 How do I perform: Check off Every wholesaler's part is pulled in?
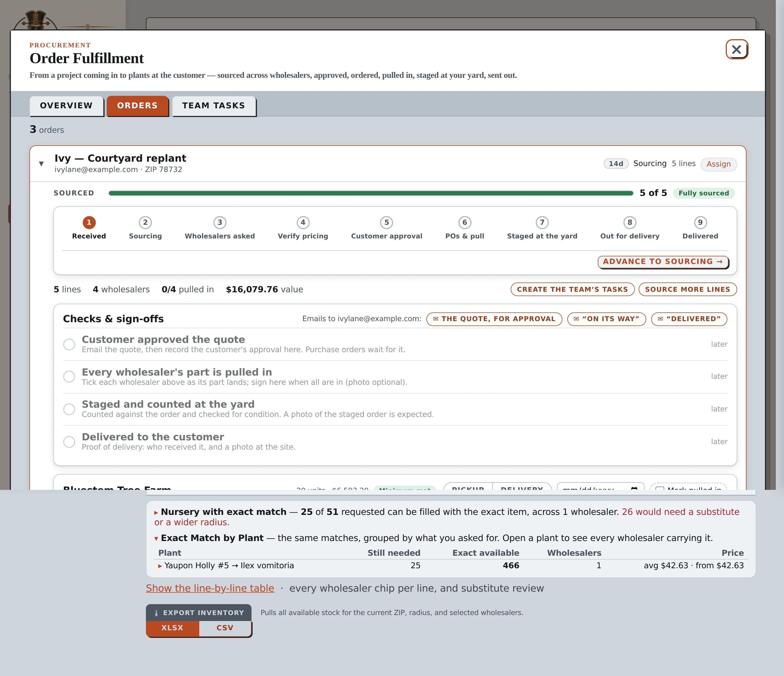pos(69,376)
